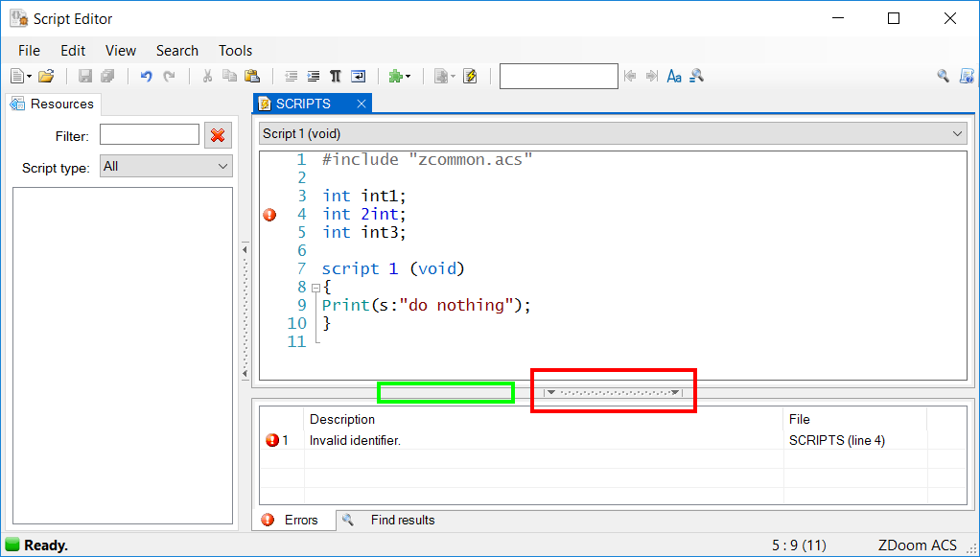This screenshot has height=557, width=980.
Task: Paste from the clipboard
Action: tap(253, 76)
